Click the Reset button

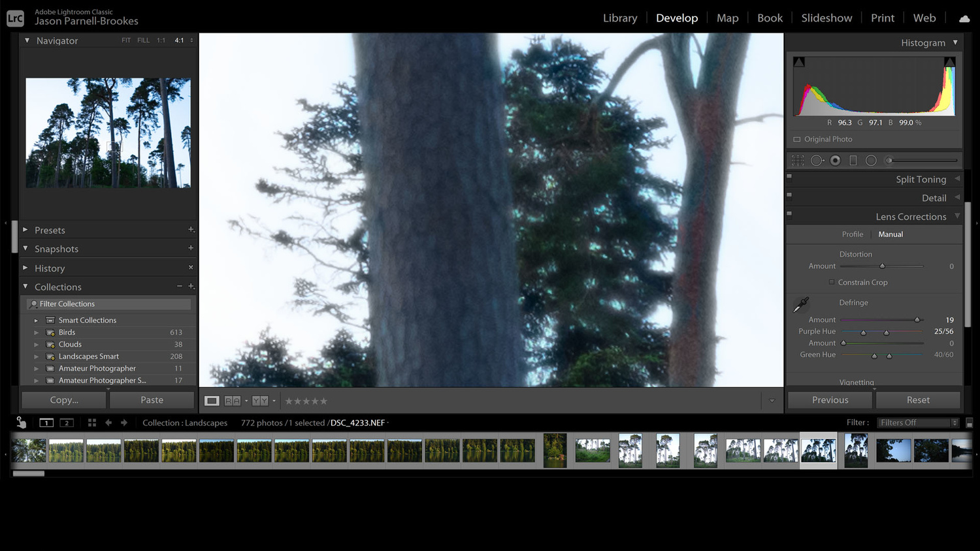click(x=917, y=400)
